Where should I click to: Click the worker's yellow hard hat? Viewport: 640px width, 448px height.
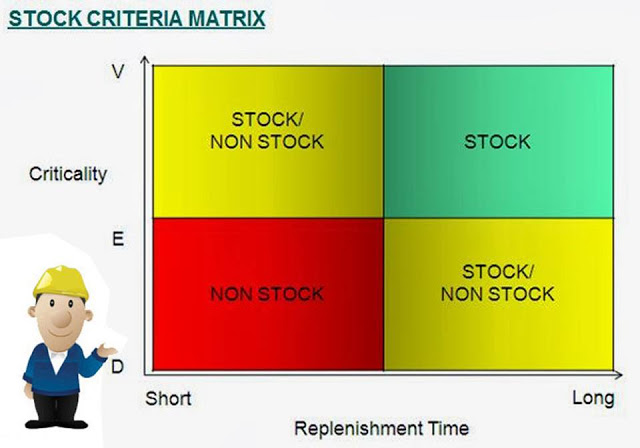pyautogui.click(x=60, y=282)
